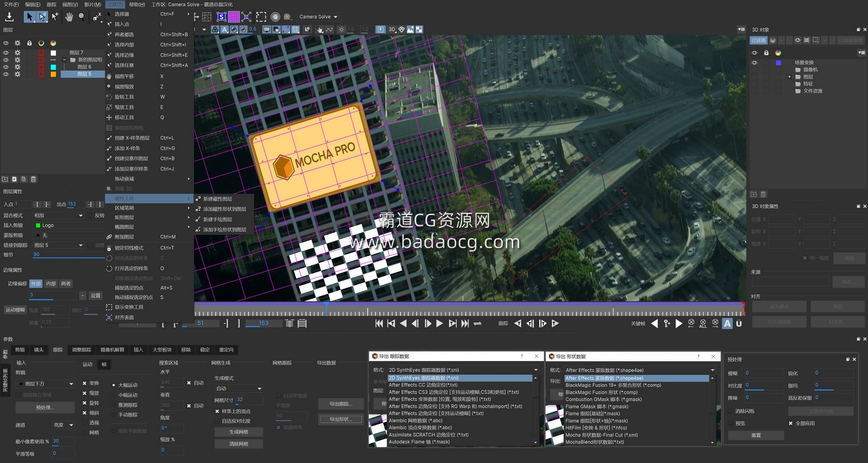Jump to last frame of clip
Image resolution: width=868 pixels, height=463 pixels.
coord(465,323)
